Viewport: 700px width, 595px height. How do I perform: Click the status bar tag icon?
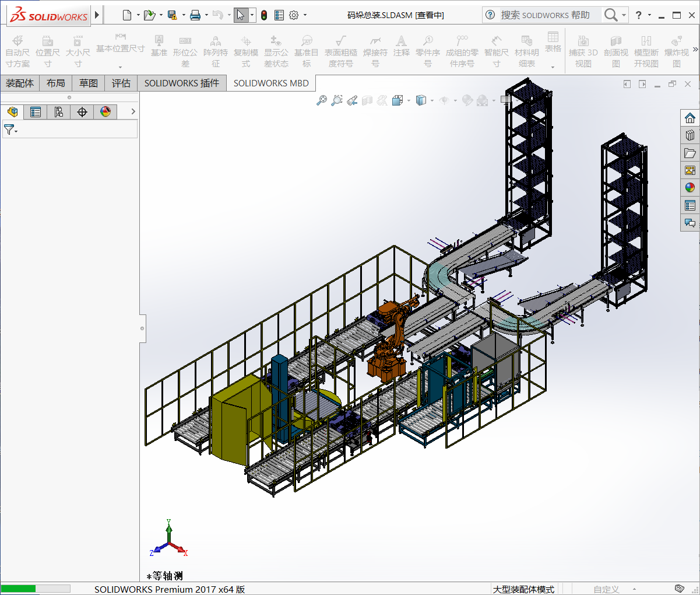click(679, 589)
